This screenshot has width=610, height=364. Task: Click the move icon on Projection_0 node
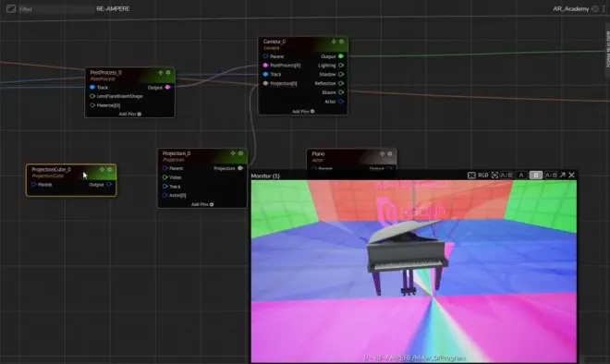(x=233, y=153)
